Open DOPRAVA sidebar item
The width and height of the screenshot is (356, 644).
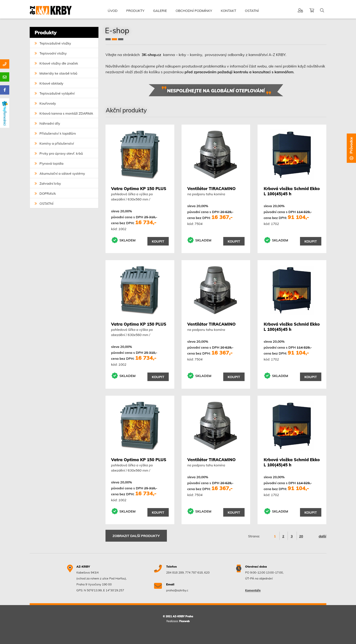point(64,193)
